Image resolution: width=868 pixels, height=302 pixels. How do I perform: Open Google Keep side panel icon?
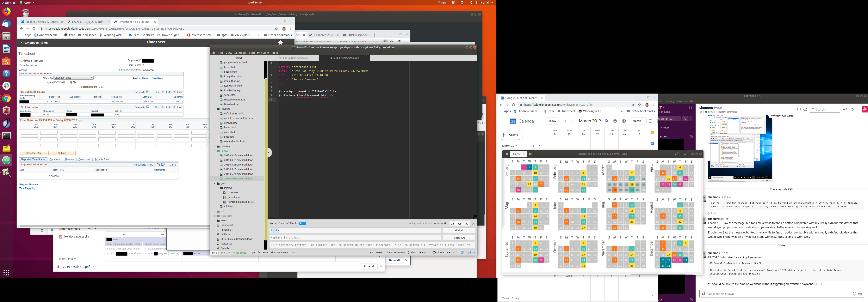(x=652, y=133)
